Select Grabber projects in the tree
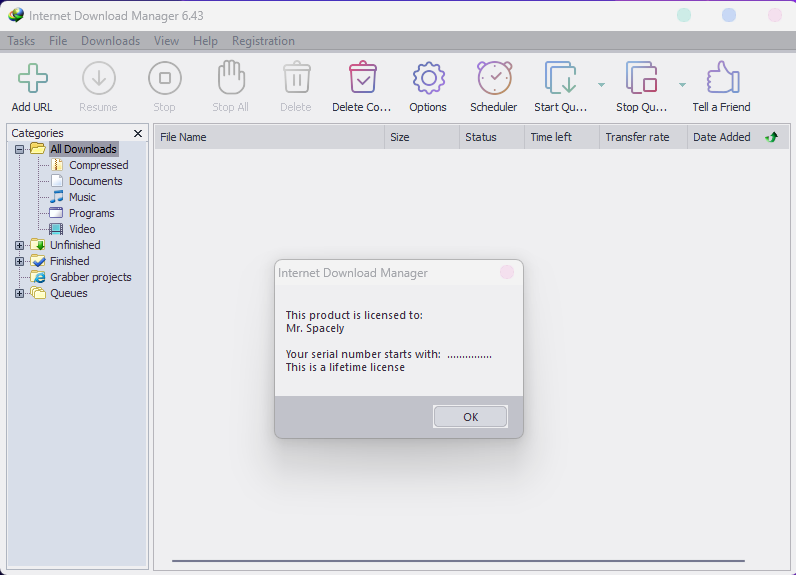 [90, 277]
